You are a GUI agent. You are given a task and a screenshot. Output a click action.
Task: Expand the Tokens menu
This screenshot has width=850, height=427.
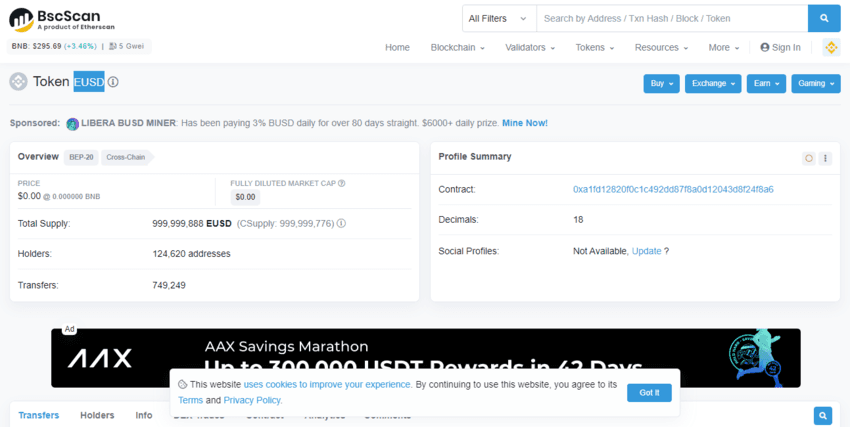(595, 48)
